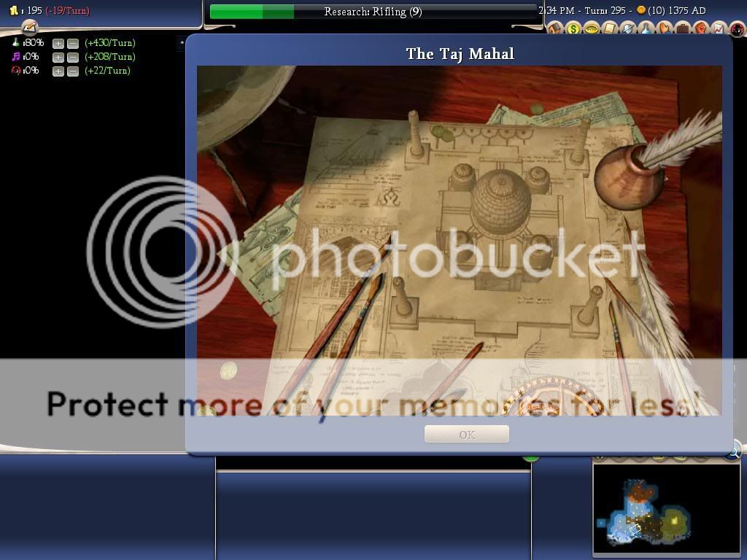Open the Military Advisor shield icon
747x560 pixels.
click(x=627, y=28)
